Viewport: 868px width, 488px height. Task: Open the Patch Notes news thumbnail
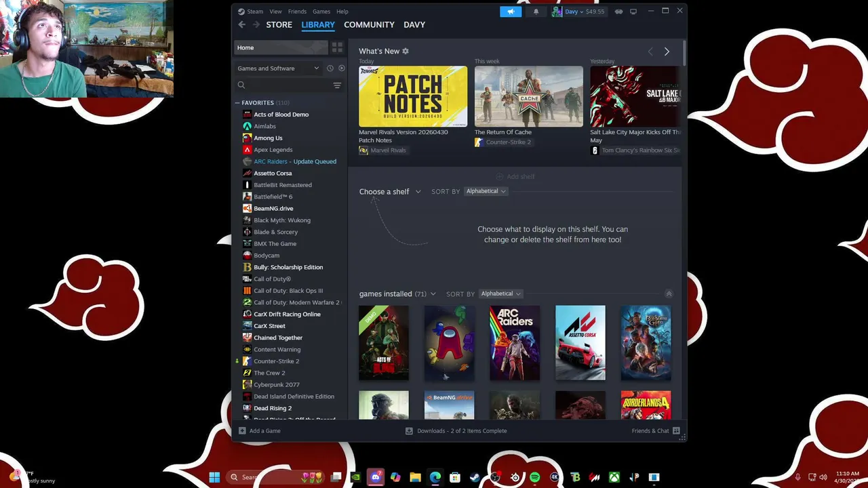point(413,96)
